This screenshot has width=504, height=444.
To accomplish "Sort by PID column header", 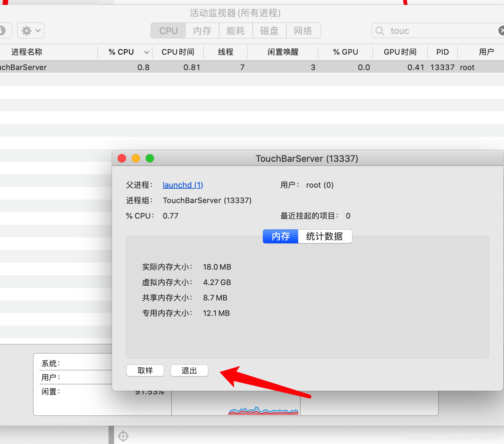I will click(442, 52).
